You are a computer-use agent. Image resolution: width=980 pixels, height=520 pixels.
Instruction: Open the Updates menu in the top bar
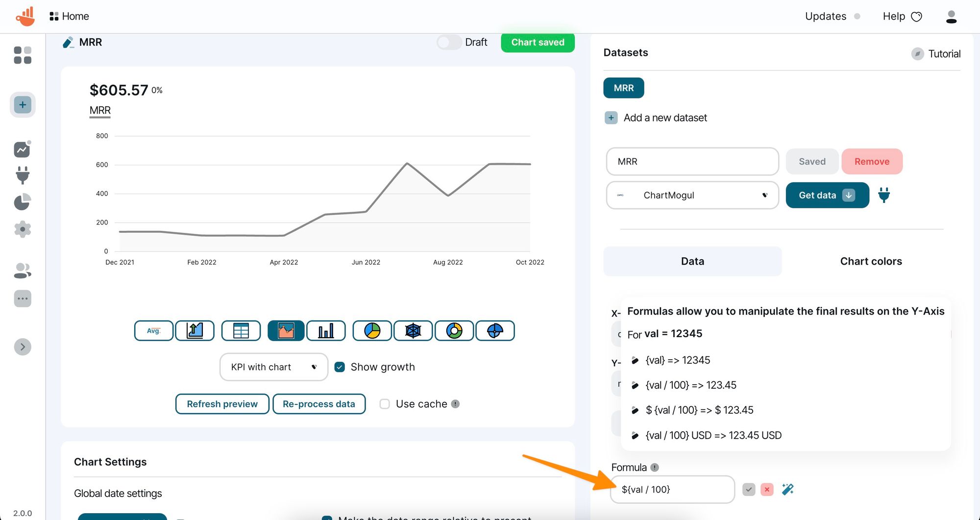[x=825, y=16]
